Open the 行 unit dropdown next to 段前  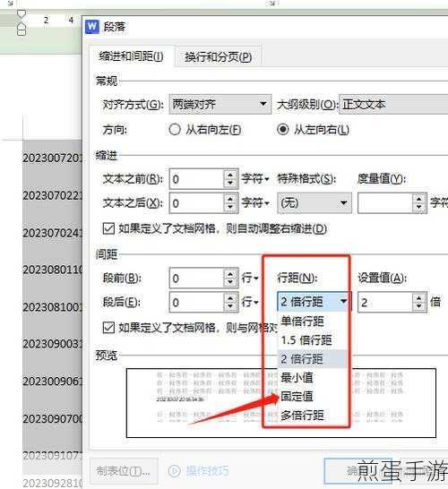click(x=250, y=278)
